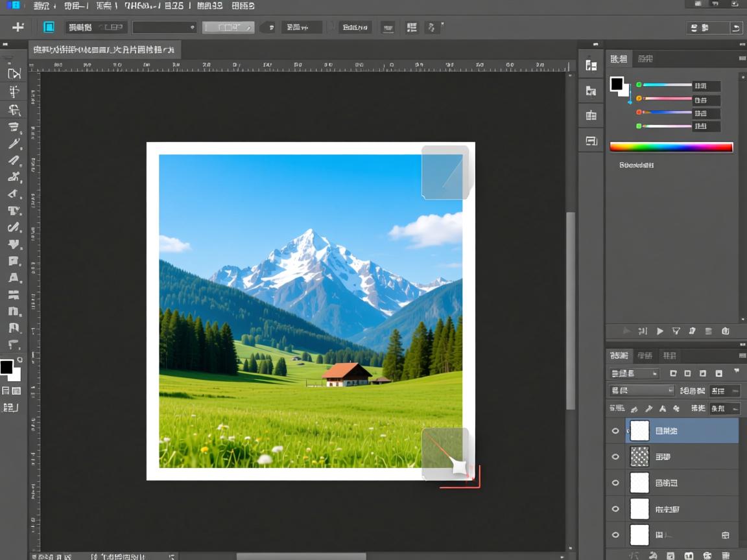Toggle the bottom layer's eye icon
Image resolution: width=747 pixels, height=560 pixels.
tap(615, 535)
